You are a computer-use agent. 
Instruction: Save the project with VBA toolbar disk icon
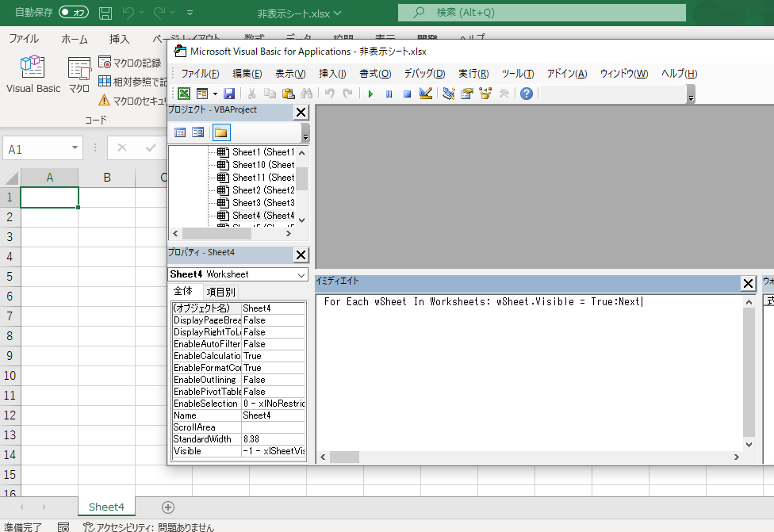229,94
